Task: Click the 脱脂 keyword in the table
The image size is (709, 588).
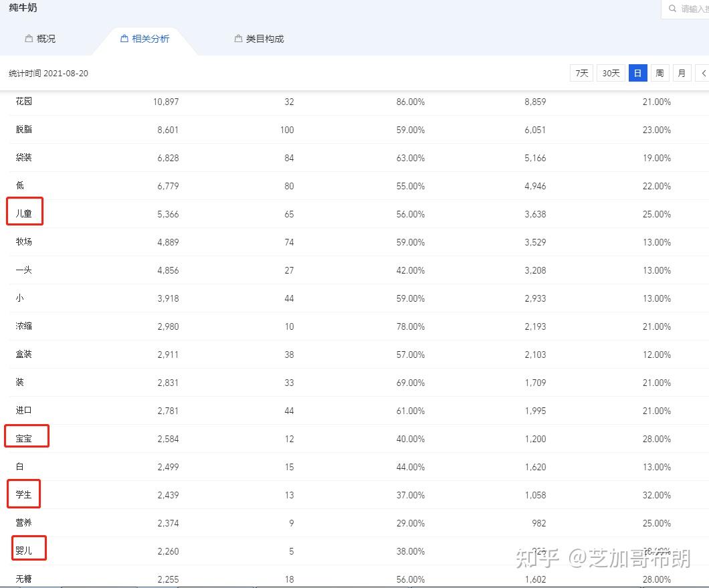Action: (23, 129)
